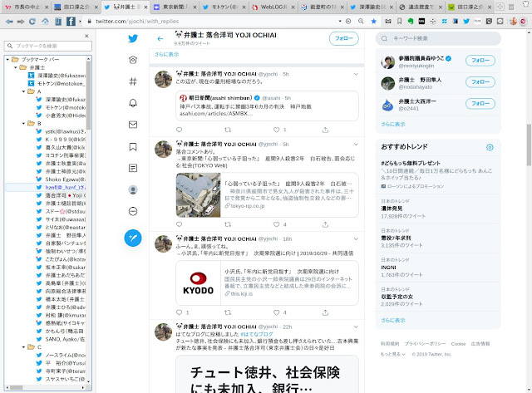Follow 参議院議員森ゆうこ suggestion
This screenshot has height=393, width=532.
point(480,61)
